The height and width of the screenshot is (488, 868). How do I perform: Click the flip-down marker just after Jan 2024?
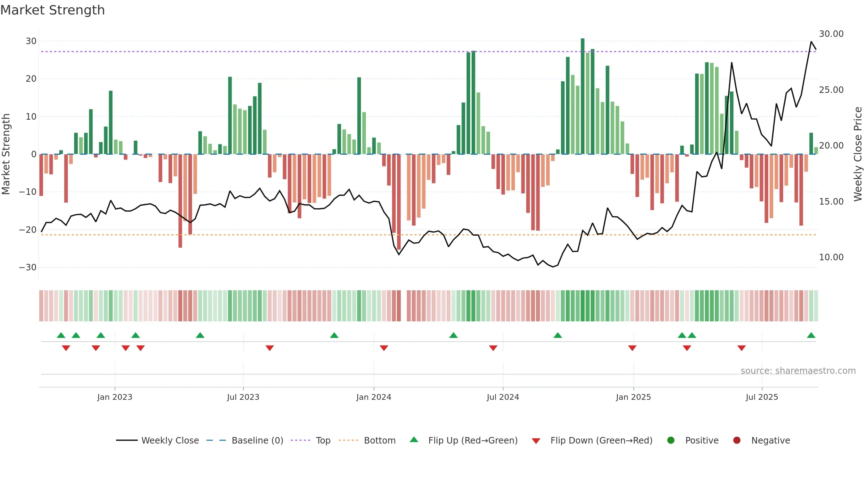coord(384,348)
